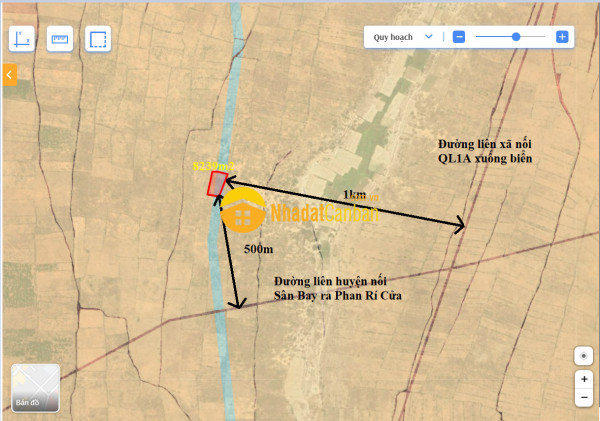This screenshot has height=421, width=600.
Task: Switch basemap using Bản đồ thumbnail
Action: coord(35,388)
